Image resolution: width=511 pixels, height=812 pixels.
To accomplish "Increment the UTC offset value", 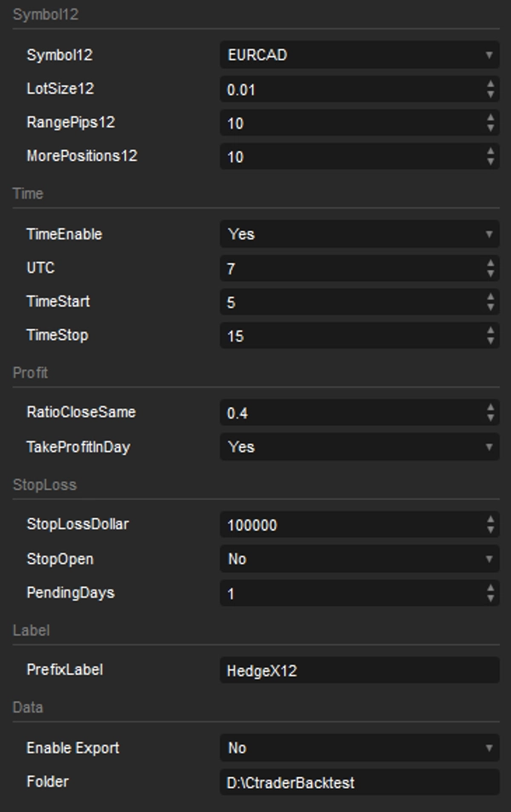I will click(x=490, y=263).
